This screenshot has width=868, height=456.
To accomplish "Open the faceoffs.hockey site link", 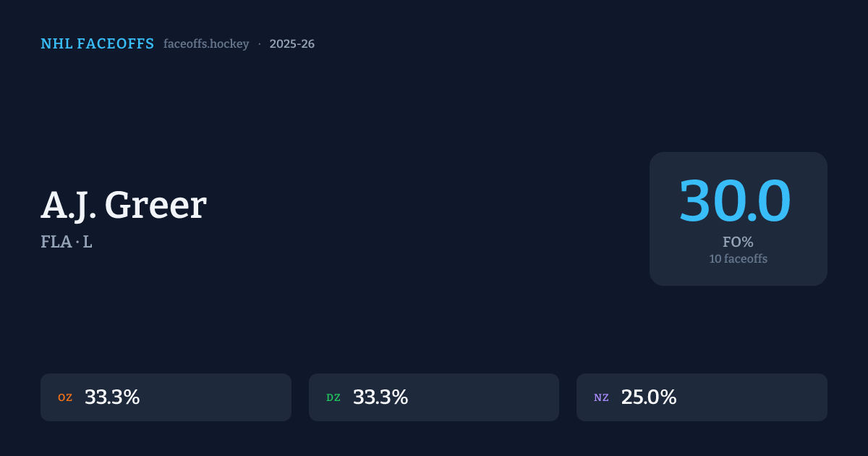I will (206, 44).
